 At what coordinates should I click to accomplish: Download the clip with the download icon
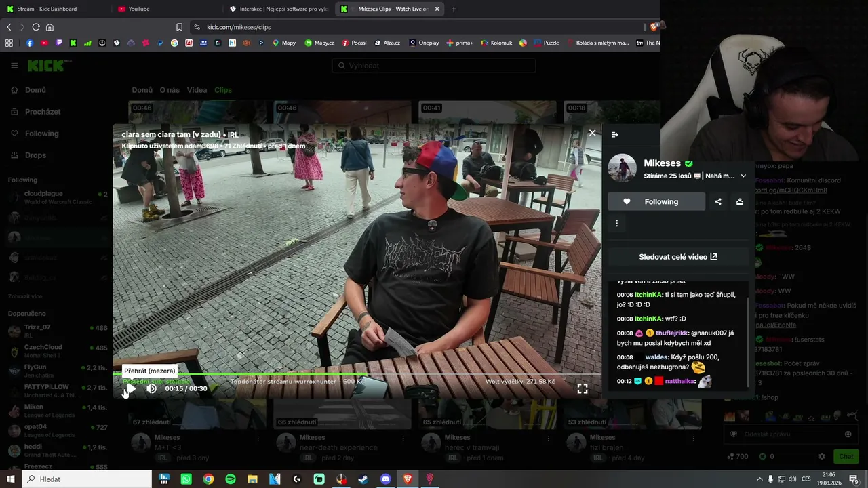point(740,201)
